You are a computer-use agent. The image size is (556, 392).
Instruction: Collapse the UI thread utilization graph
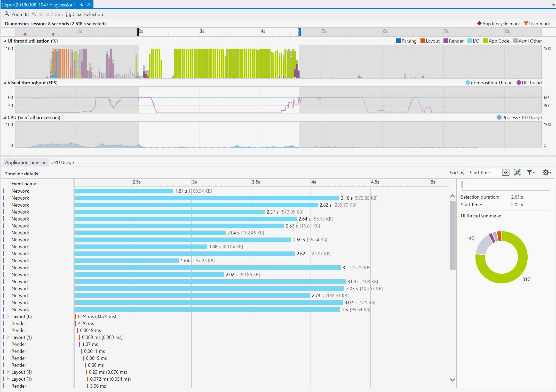point(5,41)
